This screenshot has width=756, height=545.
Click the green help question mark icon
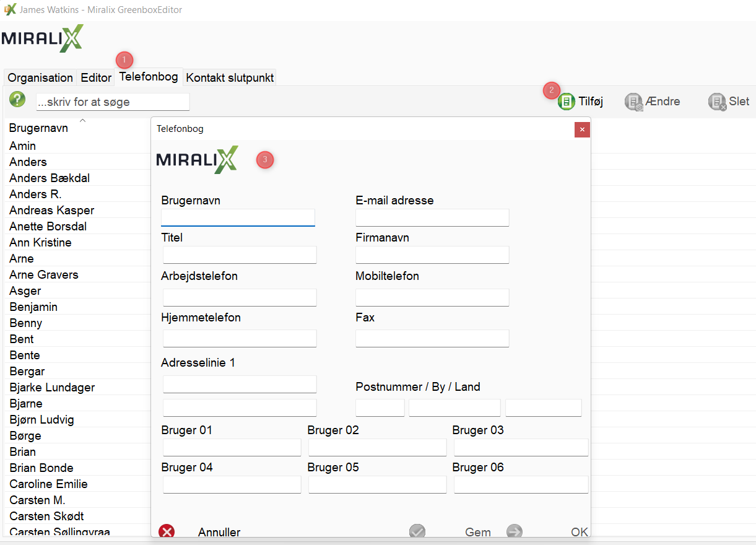(17, 99)
